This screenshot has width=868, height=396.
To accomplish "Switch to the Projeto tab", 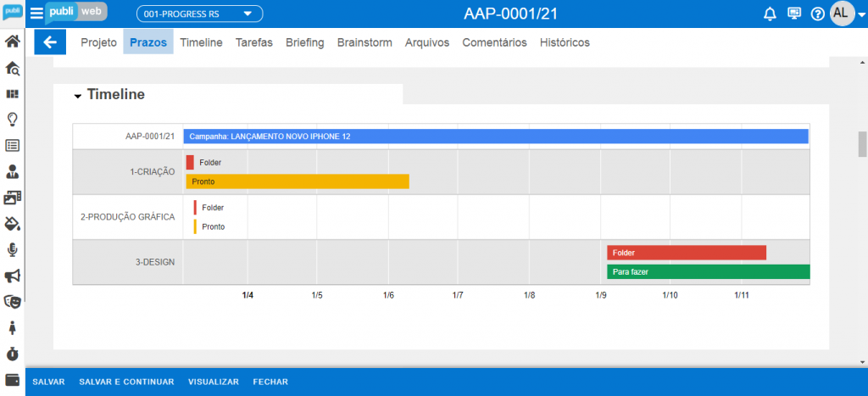I will pos(98,42).
